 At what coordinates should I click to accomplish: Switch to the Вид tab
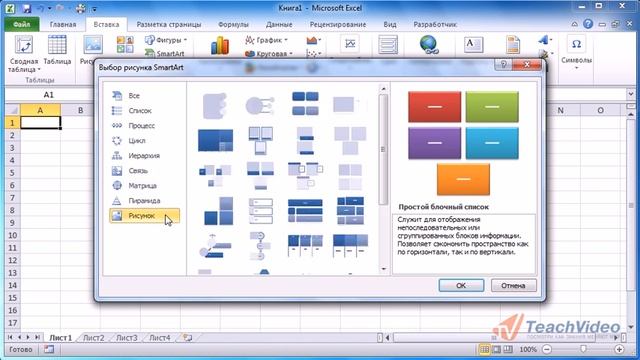coord(390,24)
